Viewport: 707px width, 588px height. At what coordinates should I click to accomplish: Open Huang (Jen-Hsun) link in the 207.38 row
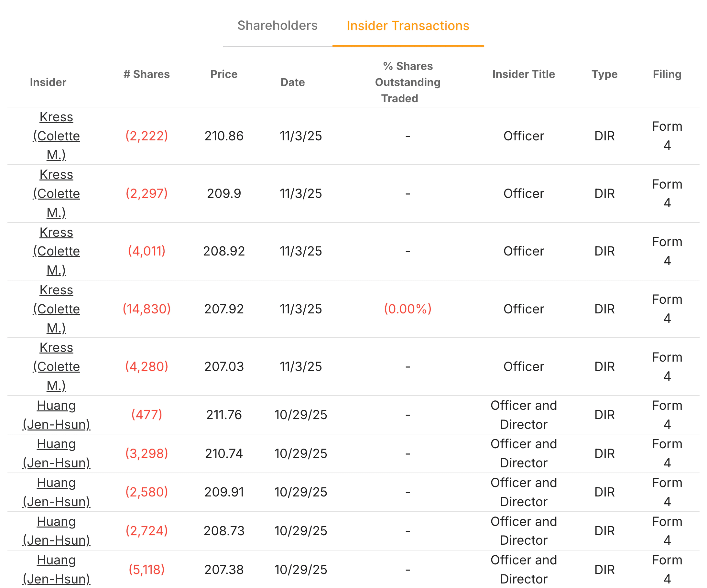[x=56, y=570]
